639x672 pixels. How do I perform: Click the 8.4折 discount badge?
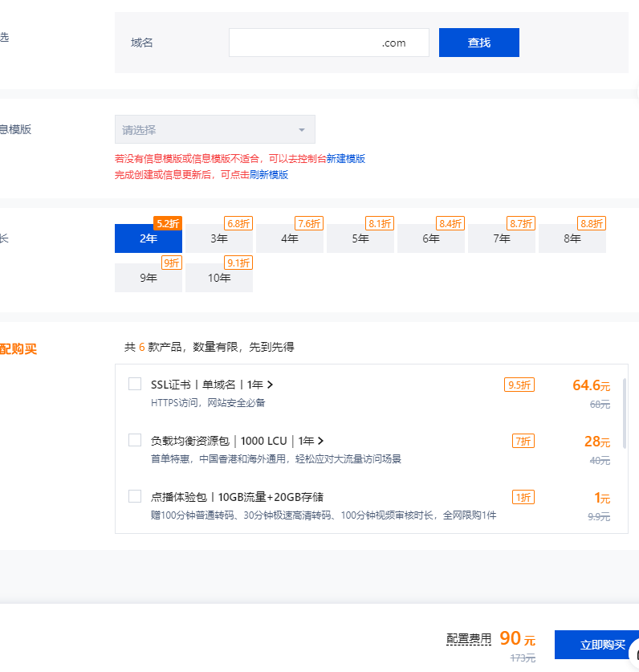tap(450, 223)
